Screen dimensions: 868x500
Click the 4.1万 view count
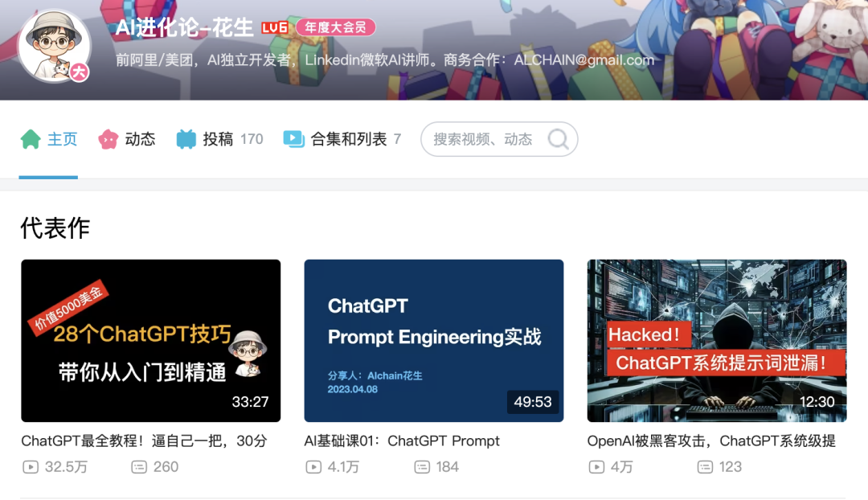(343, 467)
